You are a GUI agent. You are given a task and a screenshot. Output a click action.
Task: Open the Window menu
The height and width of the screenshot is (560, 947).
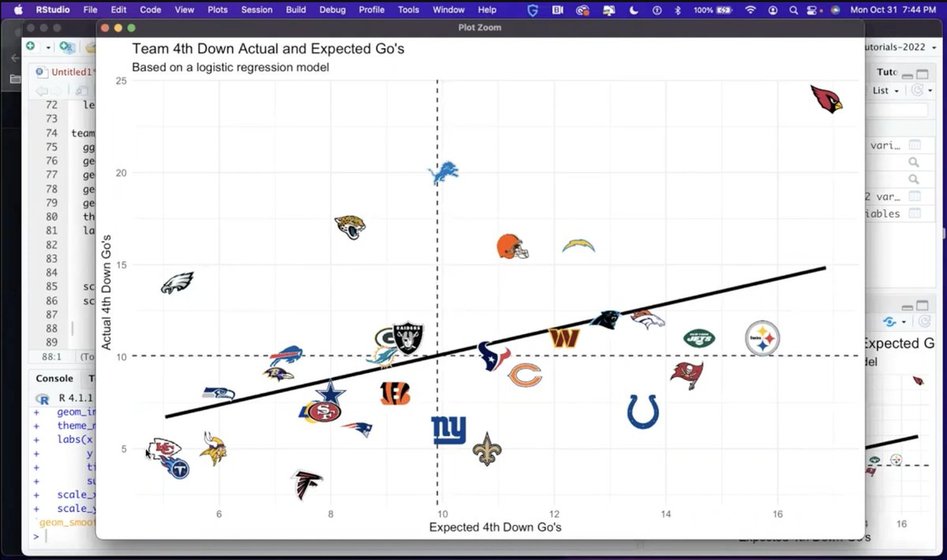tap(448, 9)
